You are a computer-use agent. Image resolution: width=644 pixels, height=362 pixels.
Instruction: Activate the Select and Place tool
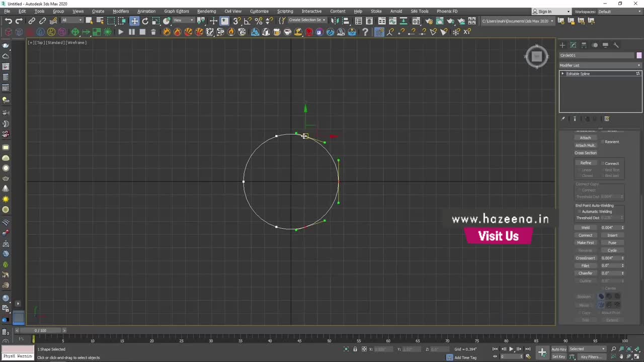coord(167,21)
